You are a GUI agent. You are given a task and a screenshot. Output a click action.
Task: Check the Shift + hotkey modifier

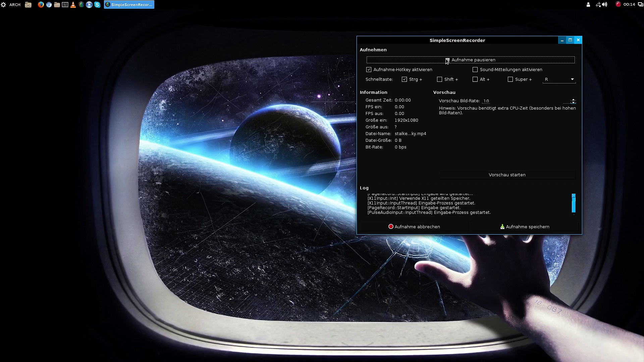[x=439, y=79]
